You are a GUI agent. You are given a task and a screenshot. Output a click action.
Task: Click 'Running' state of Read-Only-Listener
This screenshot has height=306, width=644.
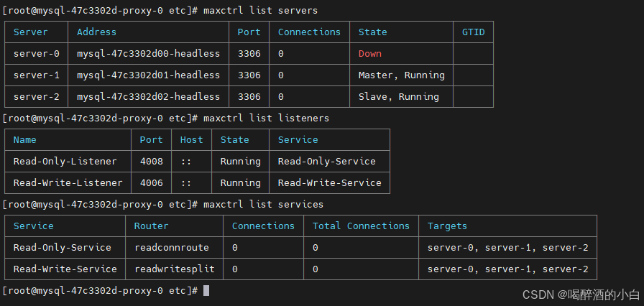pyautogui.click(x=240, y=162)
